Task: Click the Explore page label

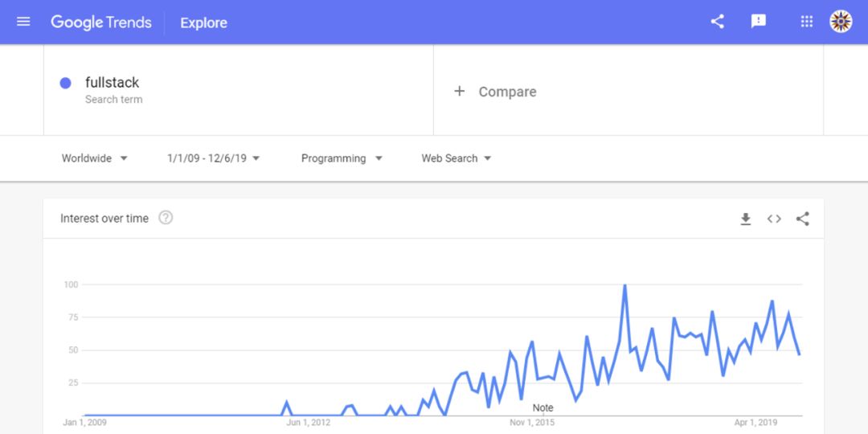Action: pyautogui.click(x=203, y=23)
